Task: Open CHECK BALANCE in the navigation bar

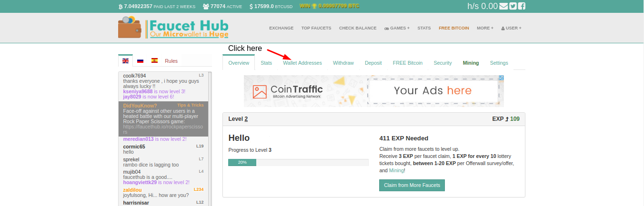Action: 358,28
